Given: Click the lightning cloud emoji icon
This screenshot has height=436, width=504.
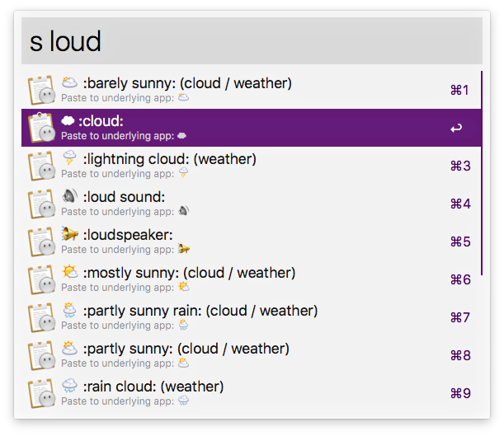Looking at the screenshot, I should click(69, 157).
